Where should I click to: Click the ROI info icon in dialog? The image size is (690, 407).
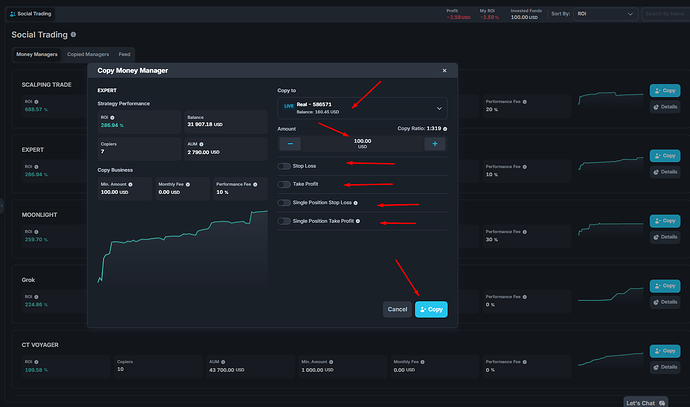click(x=112, y=117)
